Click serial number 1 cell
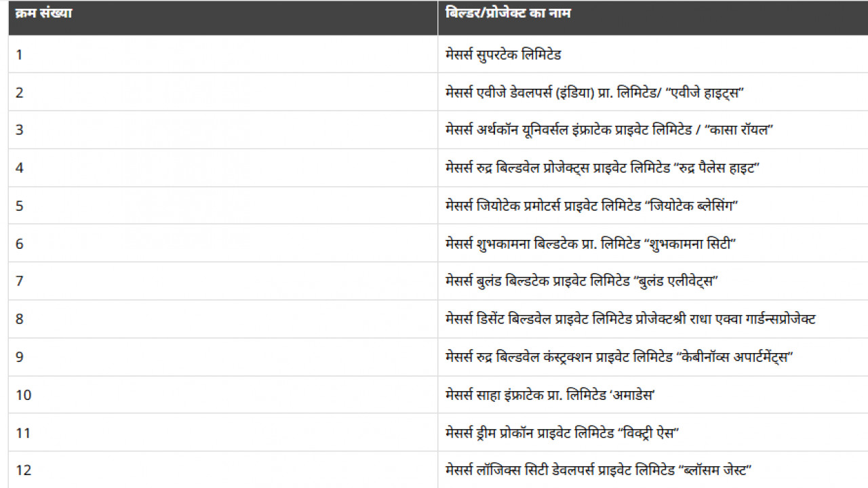868x488 pixels. [222, 54]
